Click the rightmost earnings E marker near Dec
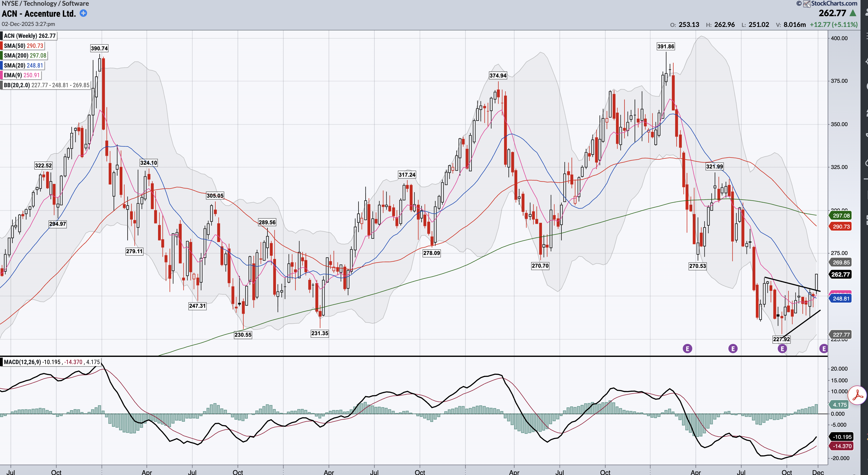 point(824,348)
